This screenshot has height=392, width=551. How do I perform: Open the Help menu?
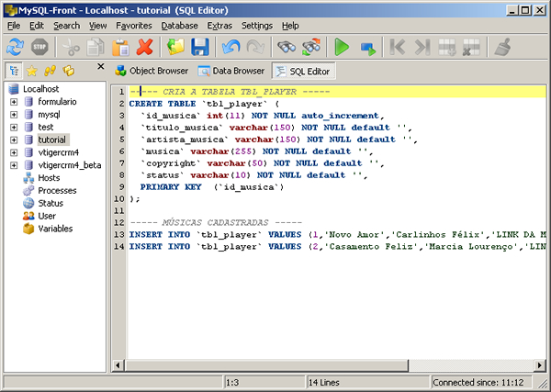coord(290,26)
